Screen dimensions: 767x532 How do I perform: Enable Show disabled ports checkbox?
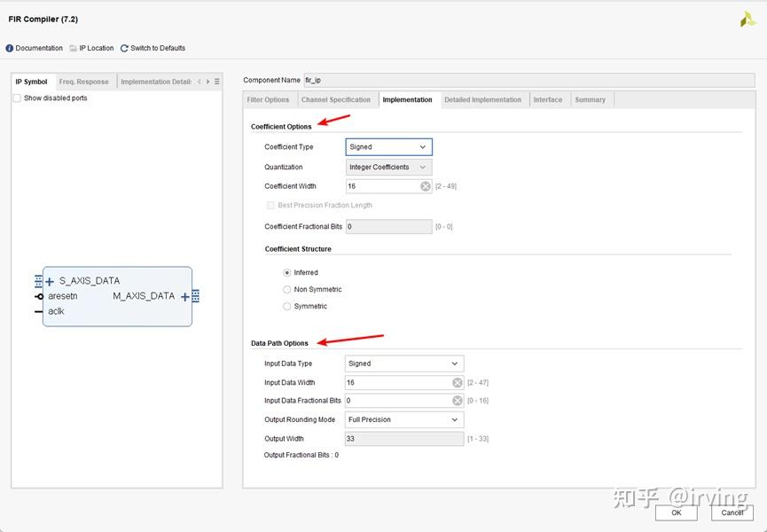(17, 98)
